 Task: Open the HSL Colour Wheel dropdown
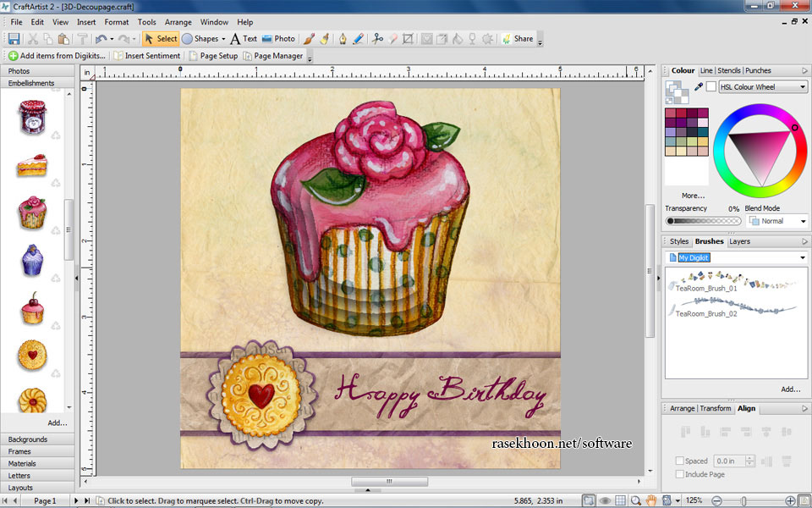pyautogui.click(x=761, y=86)
